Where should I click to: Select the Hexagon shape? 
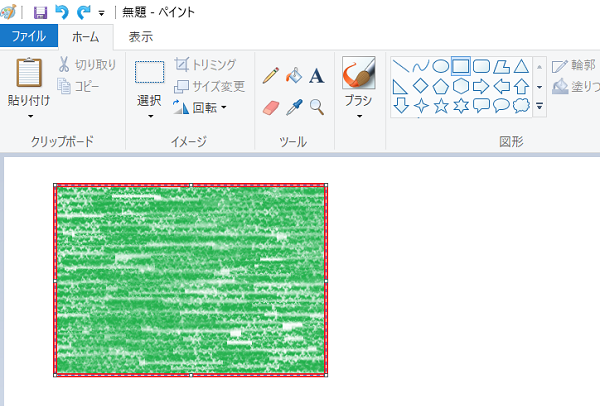point(461,86)
